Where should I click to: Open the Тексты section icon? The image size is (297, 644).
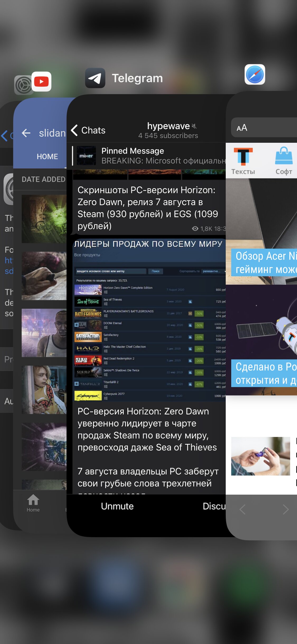[x=243, y=161]
